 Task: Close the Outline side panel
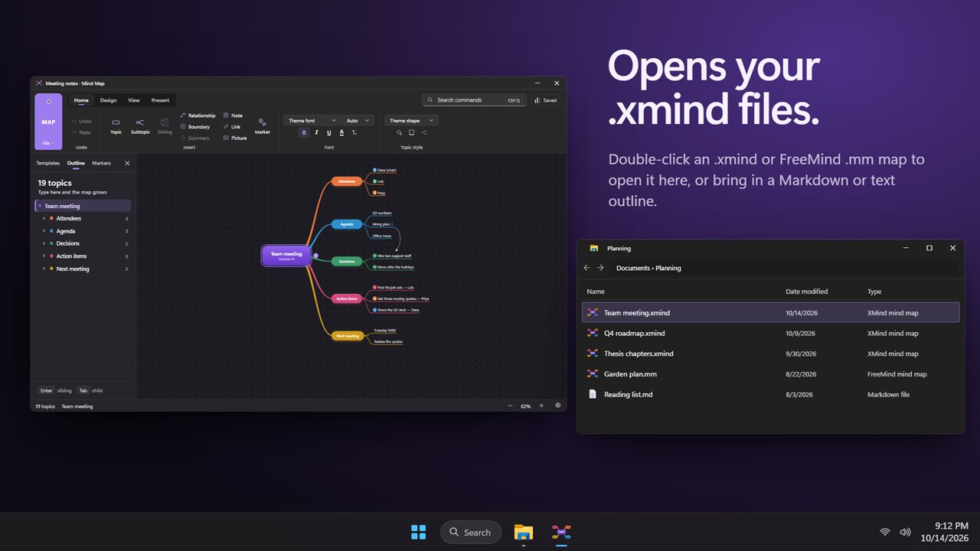click(127, 163)
